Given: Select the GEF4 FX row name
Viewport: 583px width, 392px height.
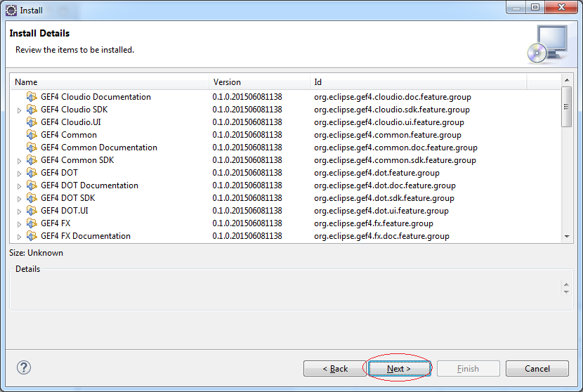Looking at the screenshot, I should (55, 223).
